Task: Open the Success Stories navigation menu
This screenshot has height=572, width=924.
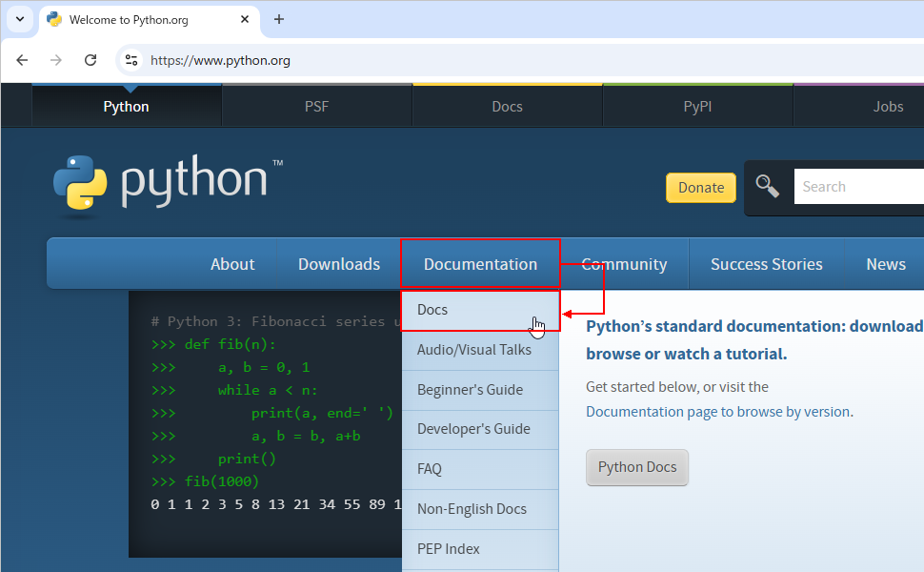Action: point(767,264)
